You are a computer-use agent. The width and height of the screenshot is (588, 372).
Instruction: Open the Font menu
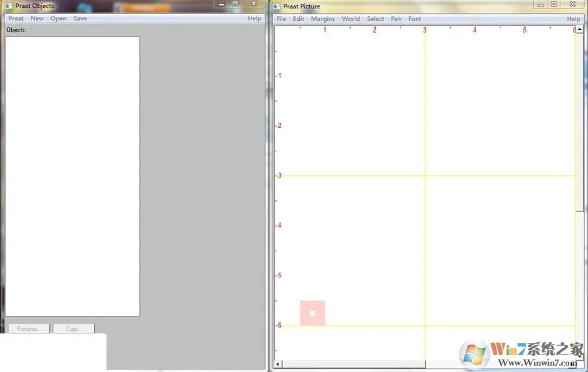pyautogui.click(x=415, y=19)
